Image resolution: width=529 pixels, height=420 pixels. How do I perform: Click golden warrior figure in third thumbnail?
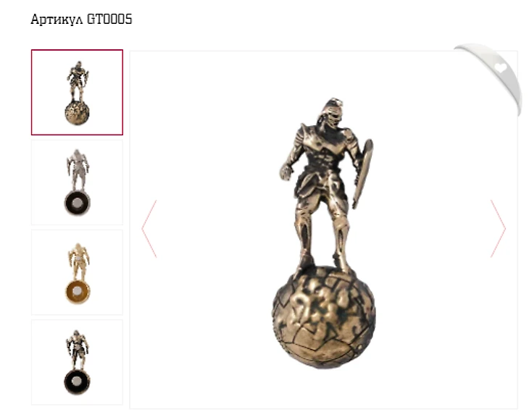tap(78, 261)
